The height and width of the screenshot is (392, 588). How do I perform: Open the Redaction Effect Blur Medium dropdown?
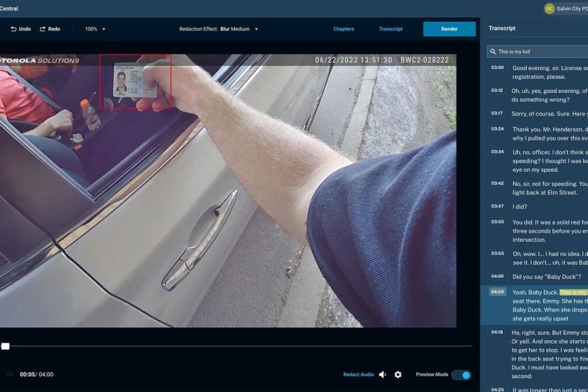coord(219,29)
